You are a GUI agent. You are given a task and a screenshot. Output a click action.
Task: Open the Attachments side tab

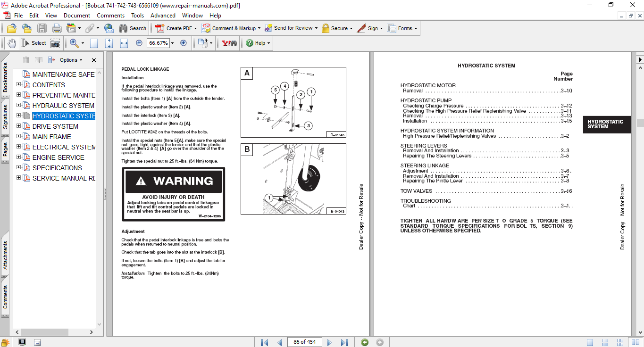(x=5, y=256)
